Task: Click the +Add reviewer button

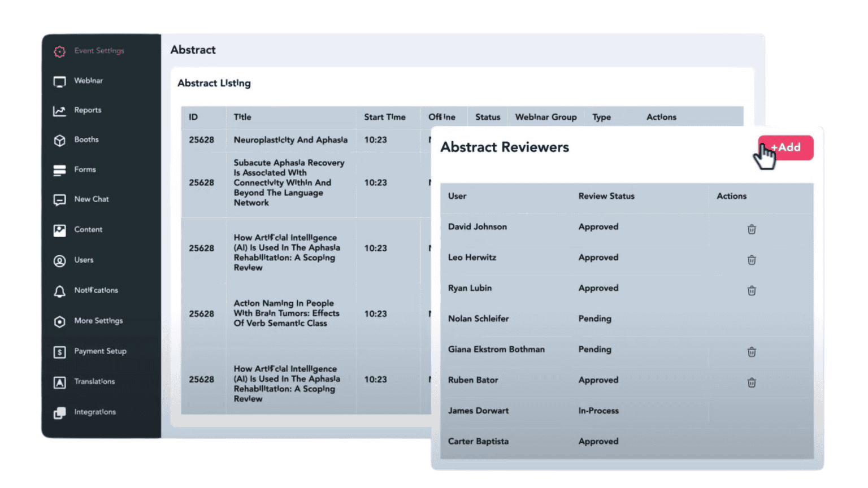Action: tap(785, 147)
